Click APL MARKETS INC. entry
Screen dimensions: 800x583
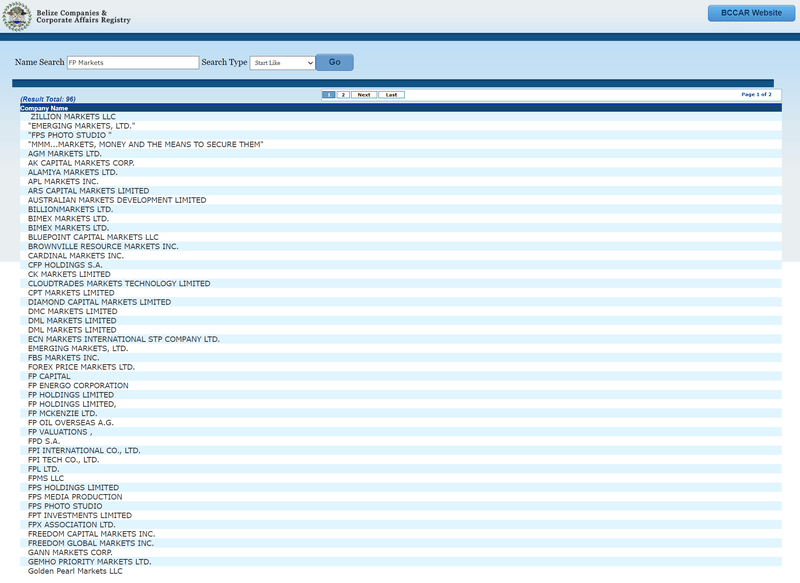tap(63, 182)
